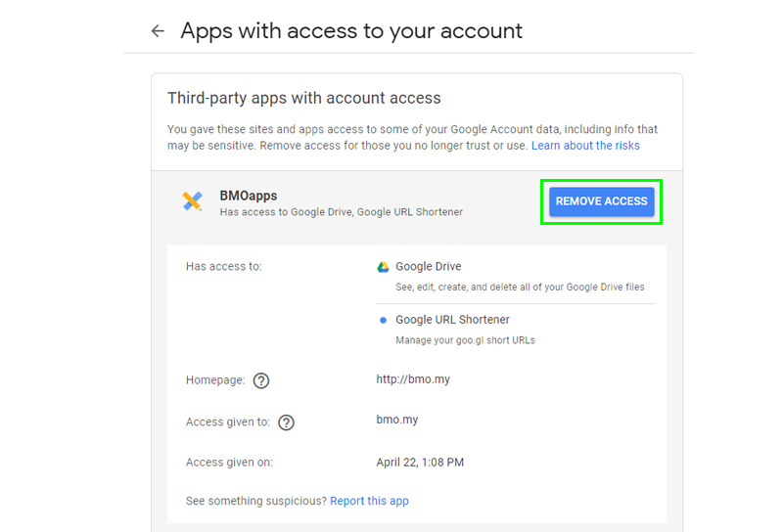Click the Third-party apps with account access heading
The width and height of the screenshot is (783, 532).
304,98
